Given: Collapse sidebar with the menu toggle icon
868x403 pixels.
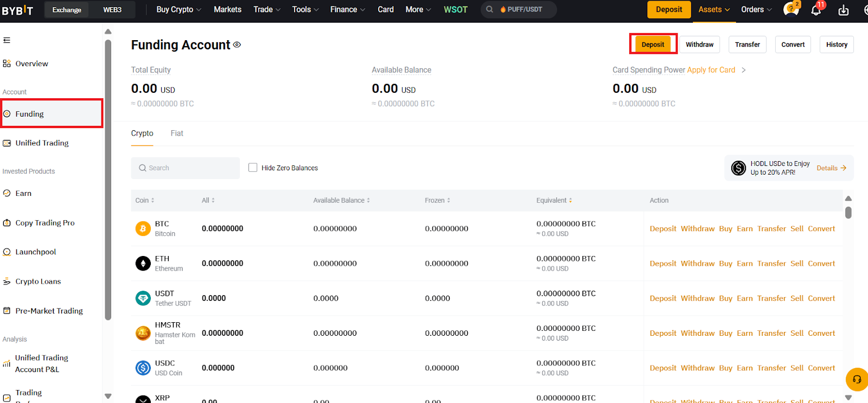Looking at the screenshot, I should point(7,40).
